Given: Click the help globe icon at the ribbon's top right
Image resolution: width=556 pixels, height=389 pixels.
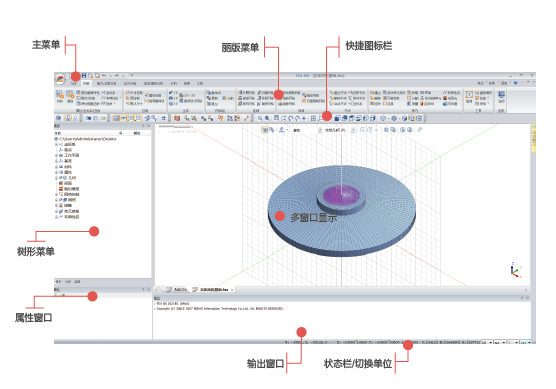Looking at the screenshot, I should (516, 83).
